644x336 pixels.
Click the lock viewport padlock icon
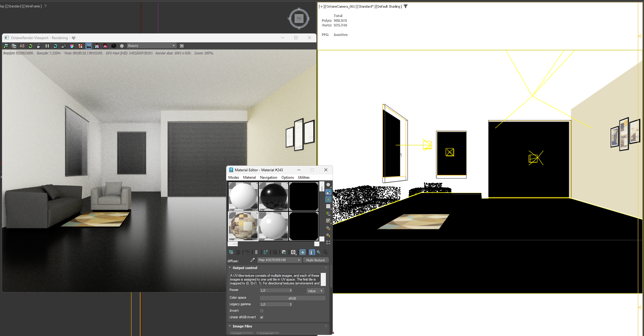coord(39,46)
